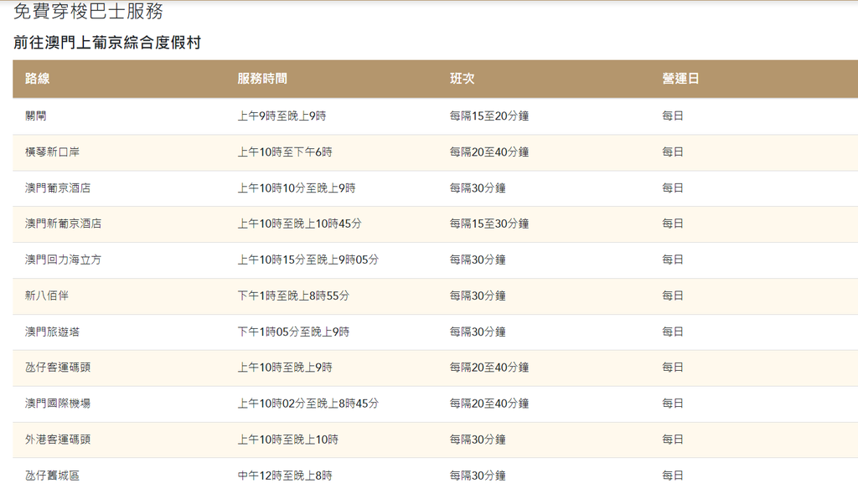858x504 pixels.
Task: Select the 外港客運碼頭 route cell
Action: (x=58, y=440)
